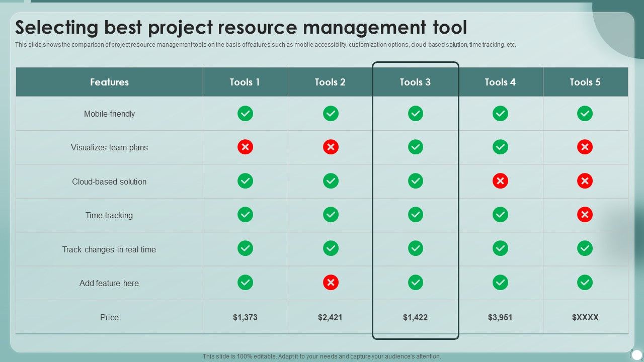Click the green check for Tools 3 Visualizes team plans

coord(415,147)
